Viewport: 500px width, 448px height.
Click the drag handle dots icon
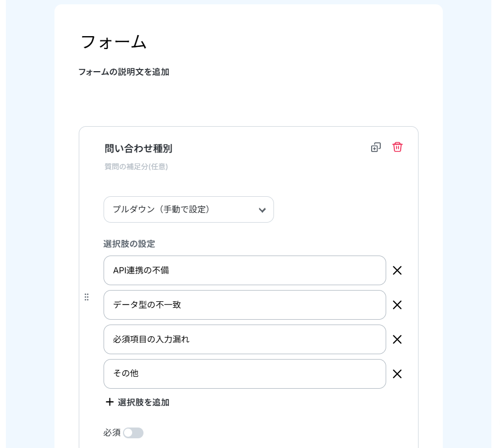coord(86,297)
